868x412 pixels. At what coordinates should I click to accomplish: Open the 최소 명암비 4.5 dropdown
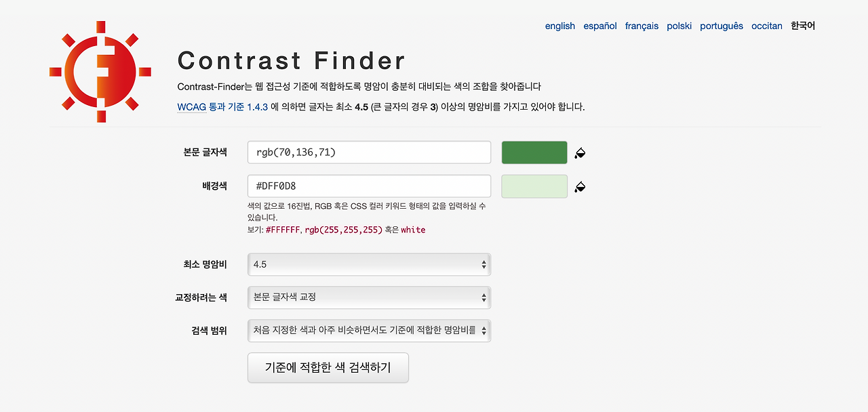[x=369, y=264]
